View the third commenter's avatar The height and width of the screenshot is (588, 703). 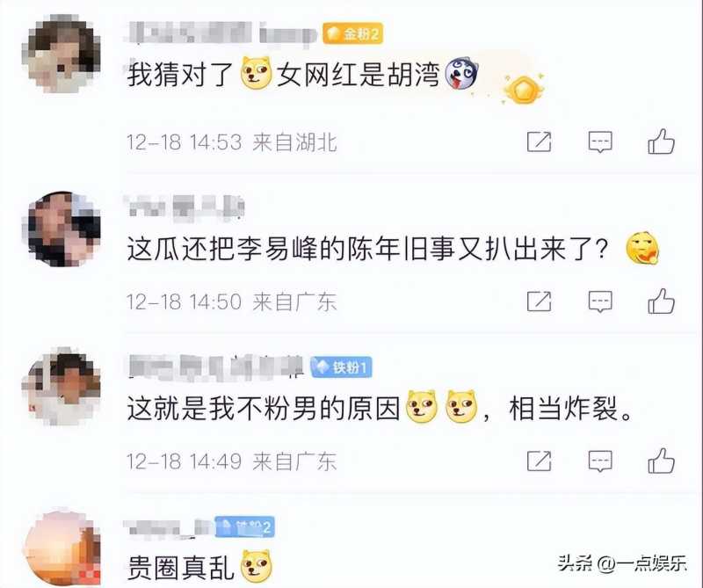[64, 388]
